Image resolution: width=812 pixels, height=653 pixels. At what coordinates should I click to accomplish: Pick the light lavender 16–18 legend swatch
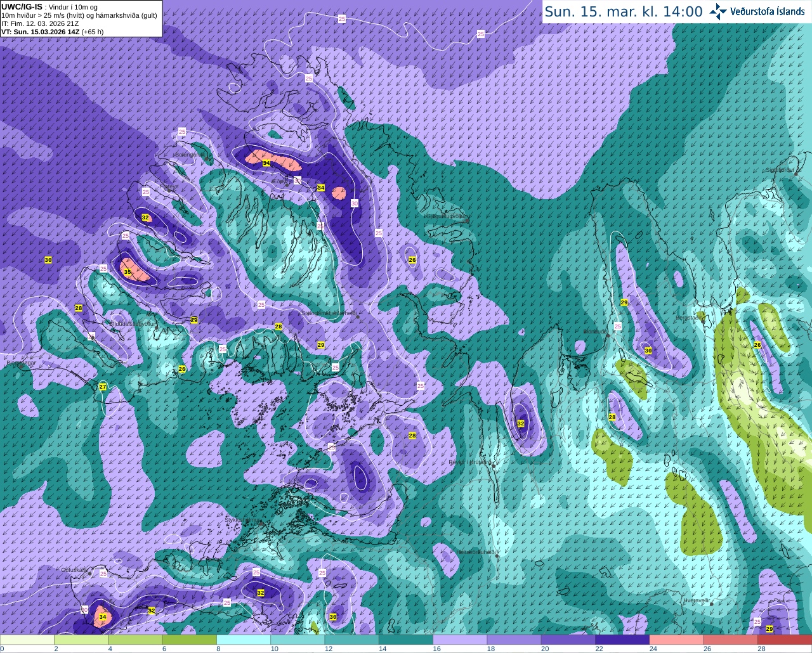tap(460, 640)
